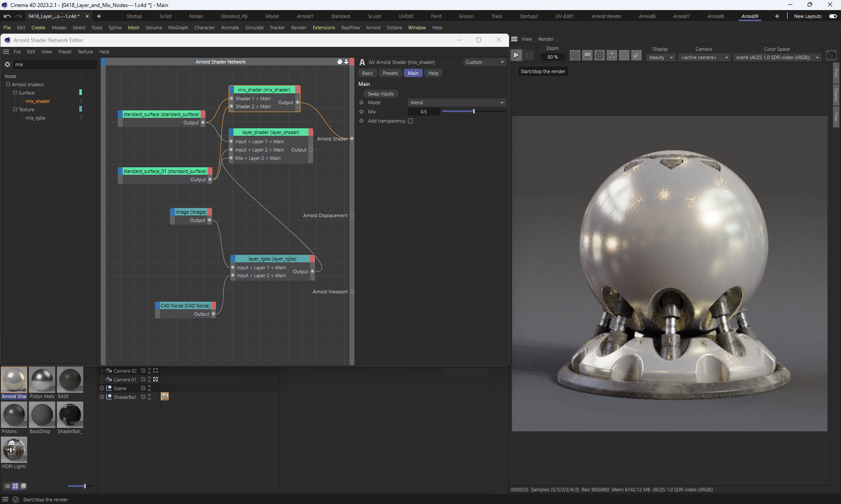Switch to the Presets tab
Viewport: 841px width, 504px height.
click(x=390, y=73)
